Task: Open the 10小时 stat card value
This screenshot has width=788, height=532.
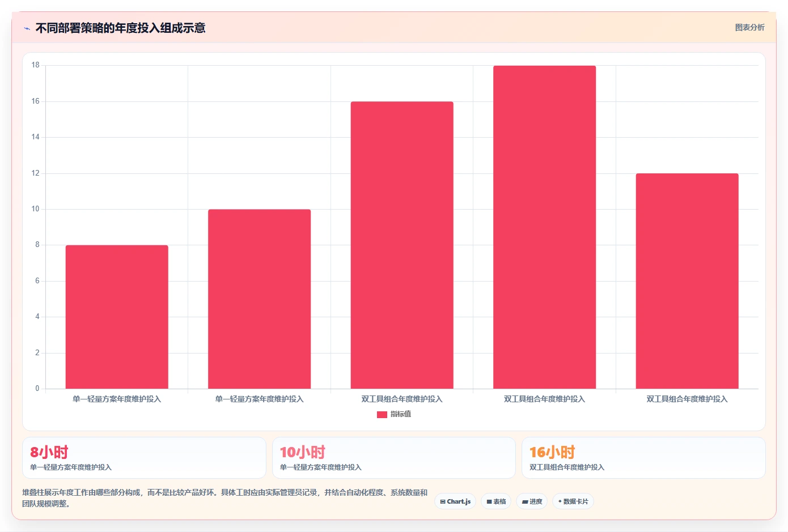Action: click(x=303, y=452)
